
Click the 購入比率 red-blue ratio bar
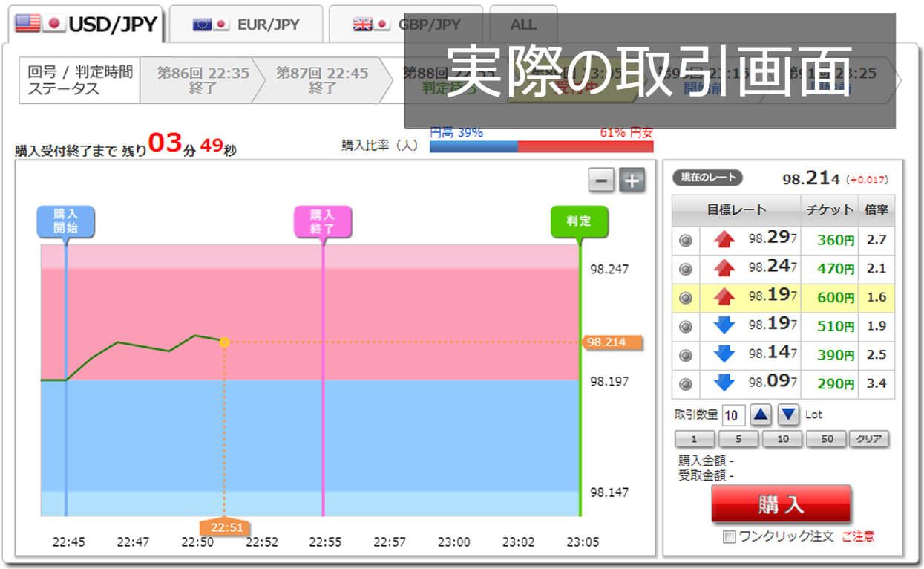tap(542, 146)
